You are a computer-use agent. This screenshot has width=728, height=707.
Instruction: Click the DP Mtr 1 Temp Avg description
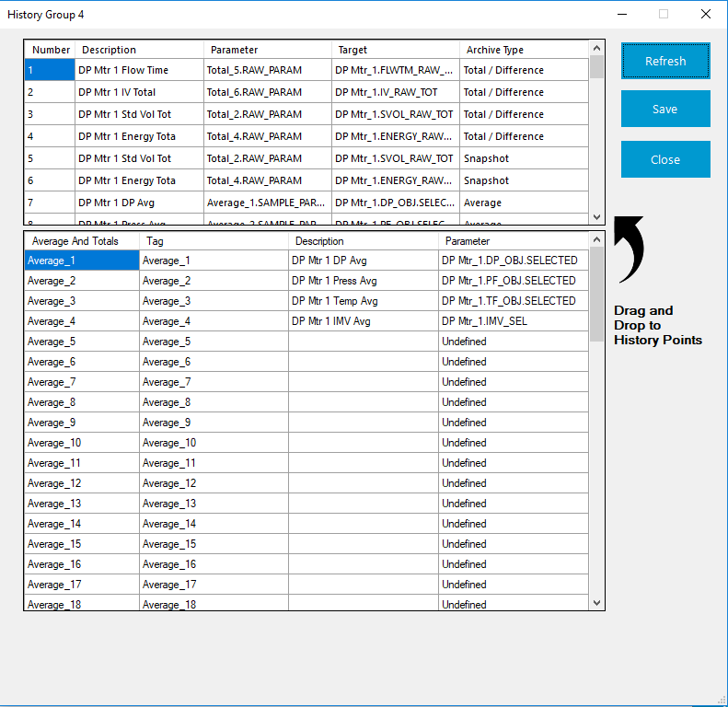pyautogui.click(x=364, y=301)
